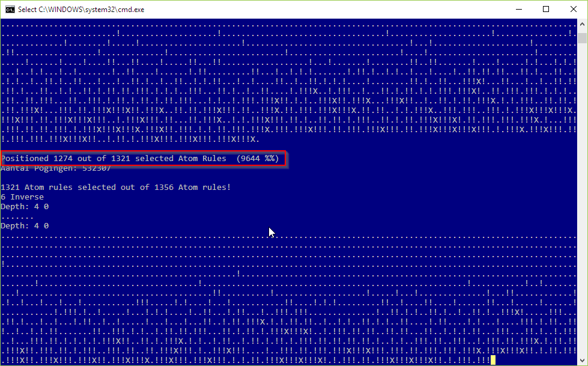Click the '(9644 %%)' percentage text
The image size is (588, 366).
[258, 159]
